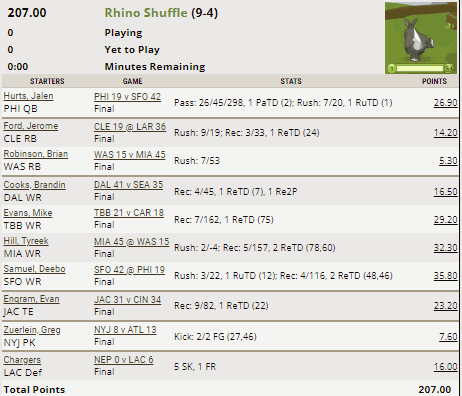Image resolution: width=462 pixels, height=396 pixels.
Task: Select Brian Robinson player name
Action: click(36, 154)
